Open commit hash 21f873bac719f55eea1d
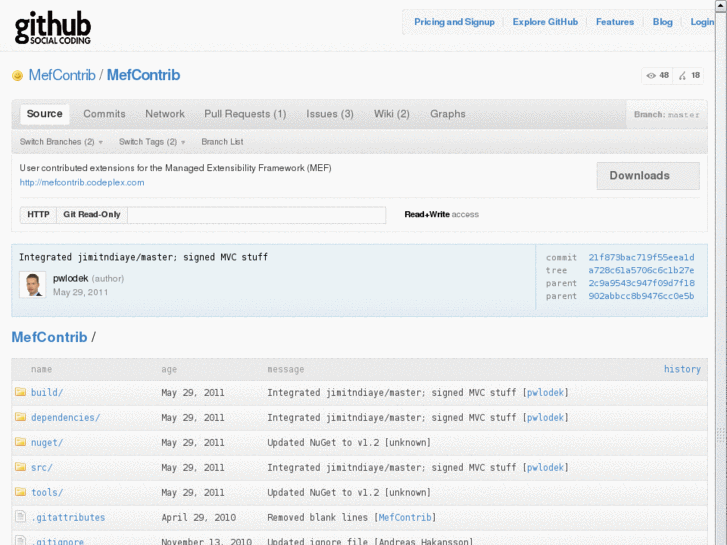Image resolution: width=727 pixels, height=545 pixels. click(x=641, y=257)
